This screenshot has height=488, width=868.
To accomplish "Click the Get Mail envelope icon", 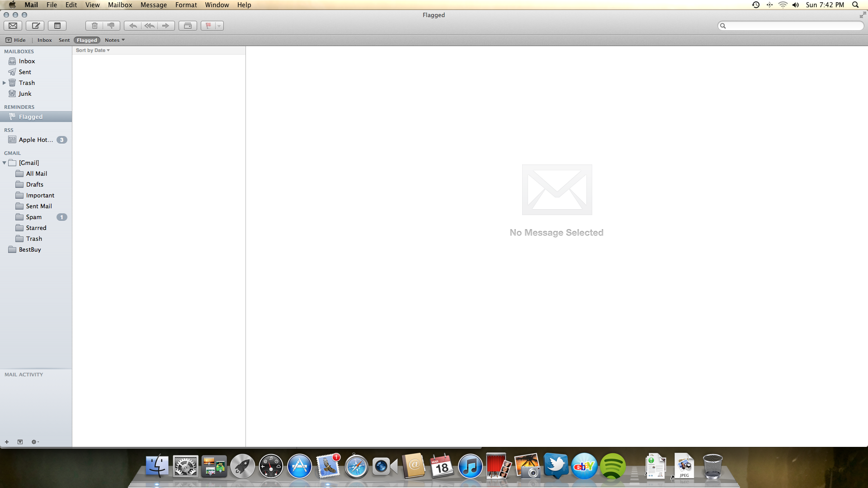I will [x=13, y=26].
